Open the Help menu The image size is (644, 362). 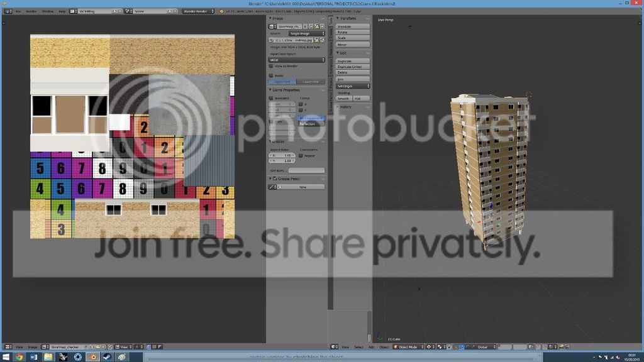[62, 11]
